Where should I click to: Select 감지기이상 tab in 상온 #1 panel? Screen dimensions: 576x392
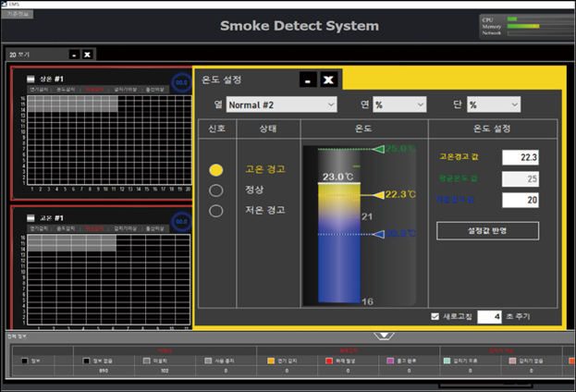pyautogui.click(x=125, y=90)
